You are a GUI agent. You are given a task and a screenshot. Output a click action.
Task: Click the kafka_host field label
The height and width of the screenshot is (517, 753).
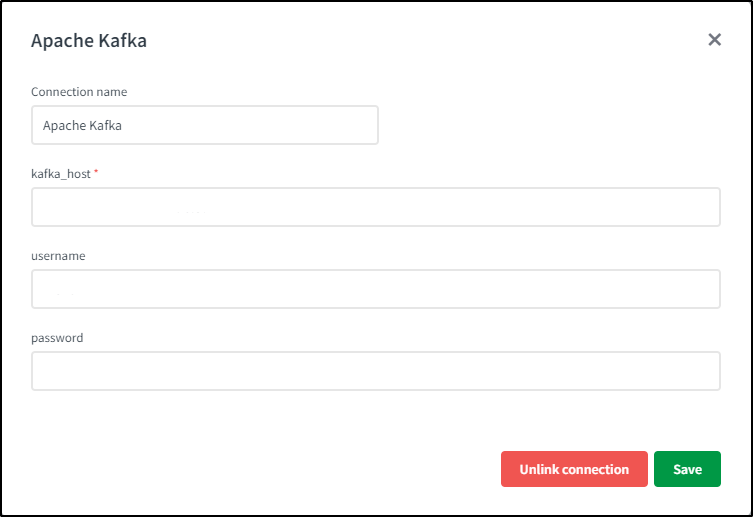pos(61,174)
